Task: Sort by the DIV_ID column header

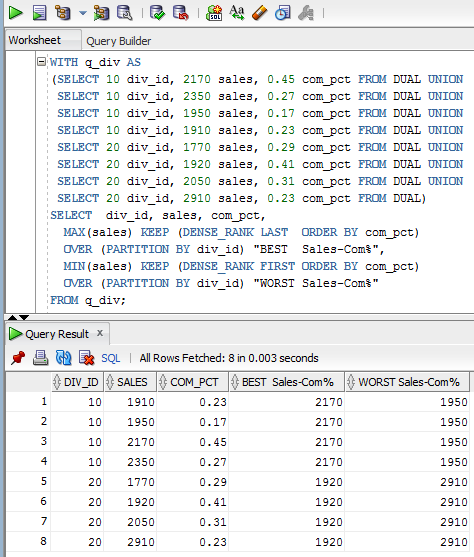Action: [x=77, y=382]
